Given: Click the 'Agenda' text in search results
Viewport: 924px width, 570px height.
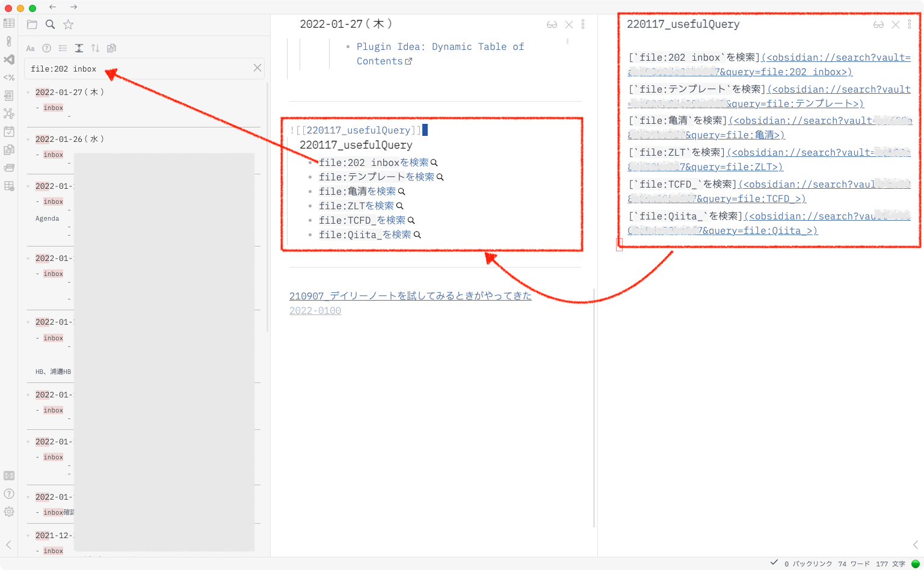Looking at the screenshot, I should tap(48, 219).
